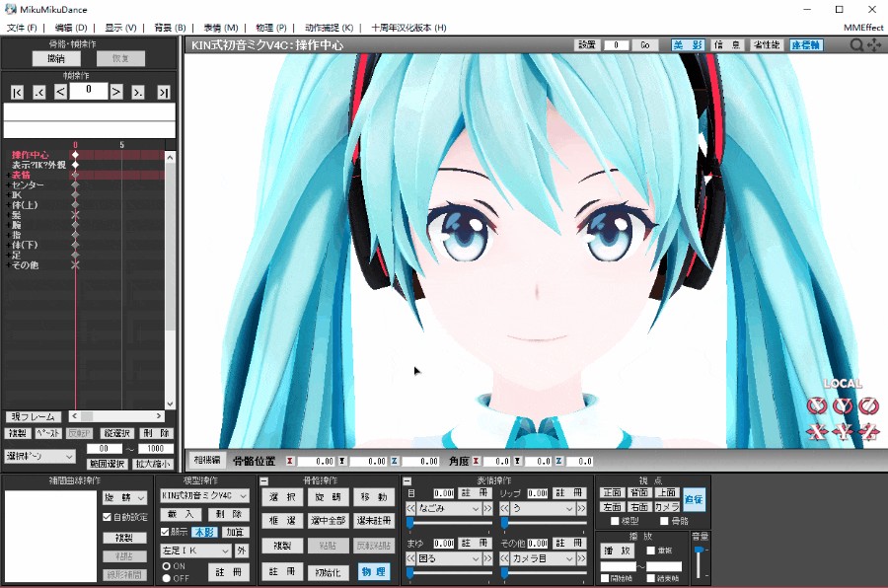Click next other morph >> beside カメラ目
The width and height of the screenshot is (888, 588).
pos(581,558)
